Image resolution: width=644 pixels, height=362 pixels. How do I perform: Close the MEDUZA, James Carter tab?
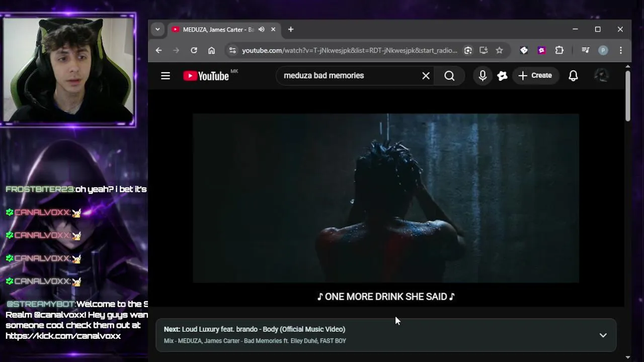pyautogui.click(x=273, y=30)
